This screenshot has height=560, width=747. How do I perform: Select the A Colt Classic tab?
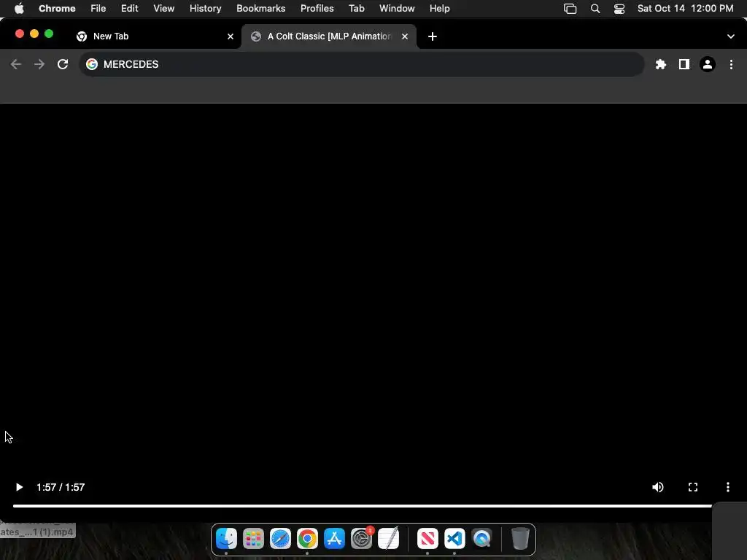(329, 36)
